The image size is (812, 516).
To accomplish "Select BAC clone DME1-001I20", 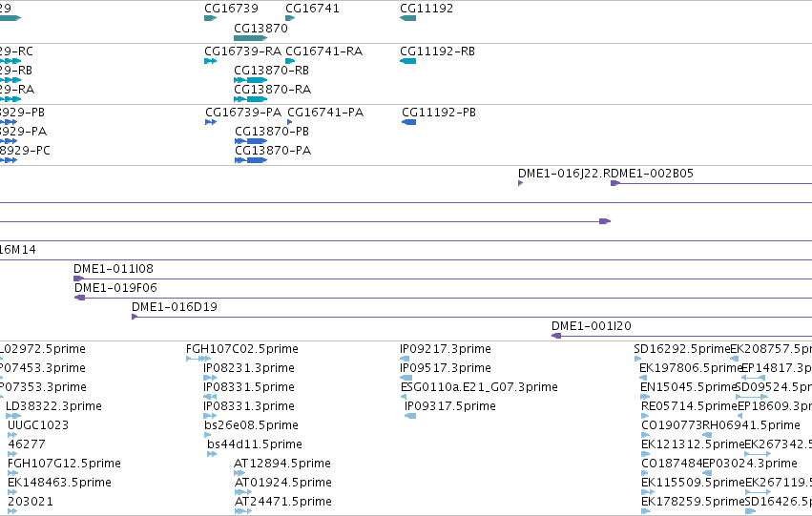I will [592, 326].
